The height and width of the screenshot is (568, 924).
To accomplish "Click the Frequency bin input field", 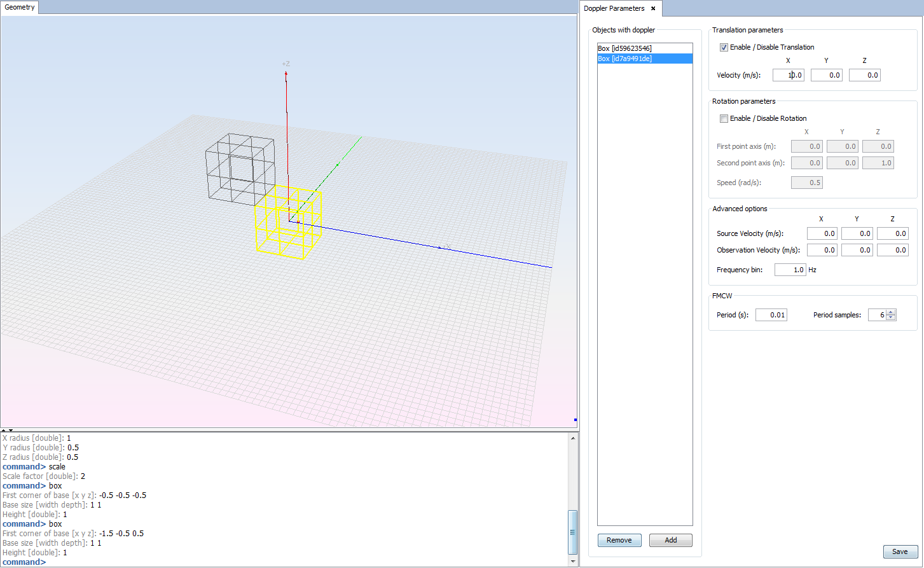I will click(790, 270).
